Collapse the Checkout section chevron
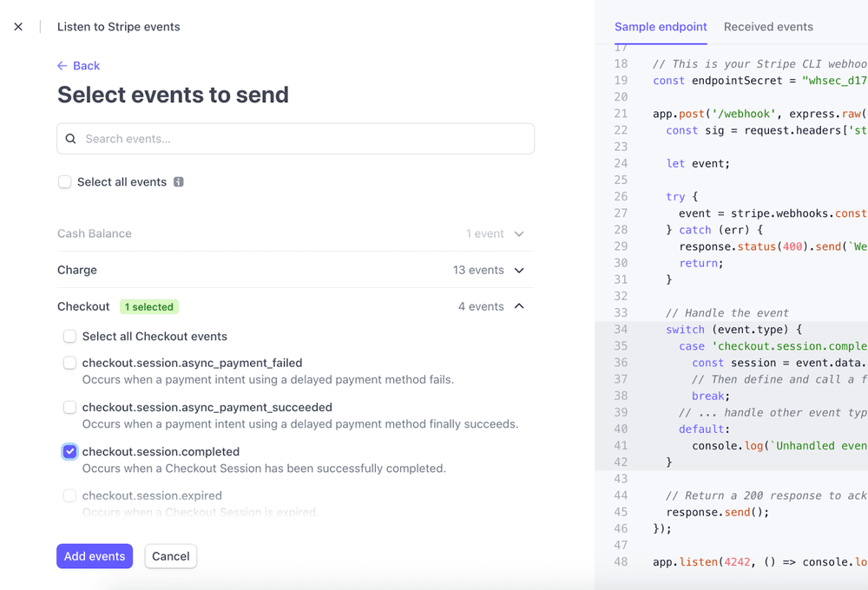 [x=519, y=306]
